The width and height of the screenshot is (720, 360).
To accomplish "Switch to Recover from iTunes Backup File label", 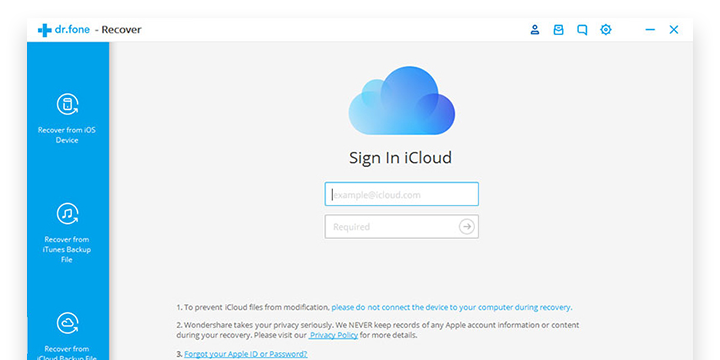I will coord(67,249).
